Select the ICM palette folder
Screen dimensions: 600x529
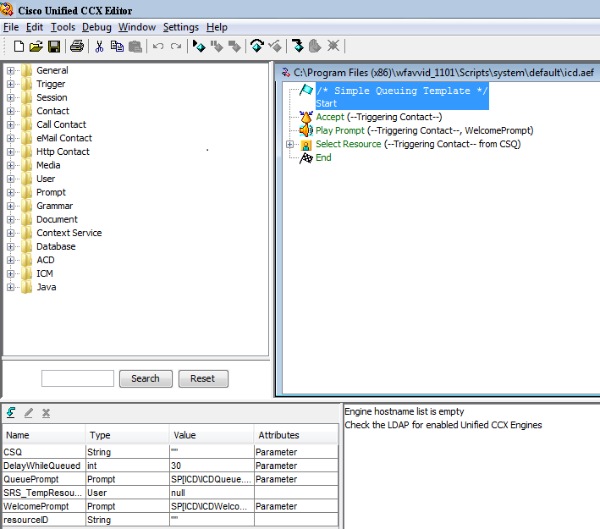45,274
